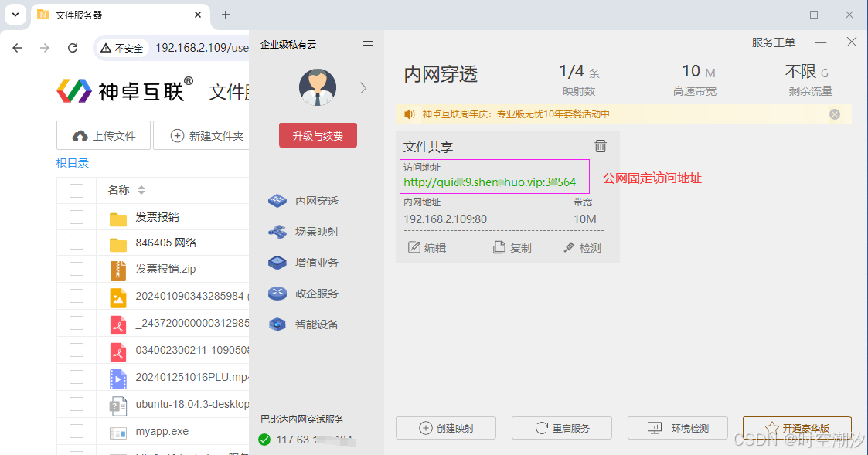Check the box for ubuntu-18.04.3-desktop file
The image size is (868, 455).
pyautogui.click(x=77, y=404)
